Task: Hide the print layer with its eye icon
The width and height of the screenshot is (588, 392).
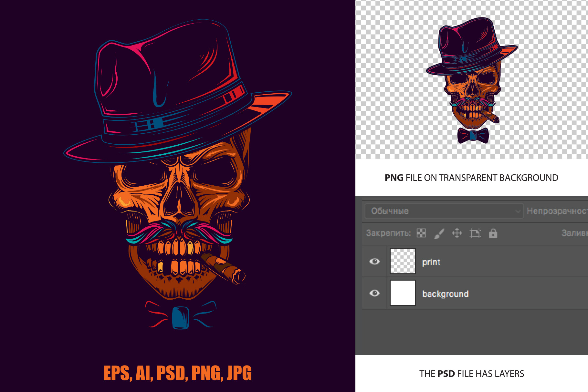Action: coord(375,262)
